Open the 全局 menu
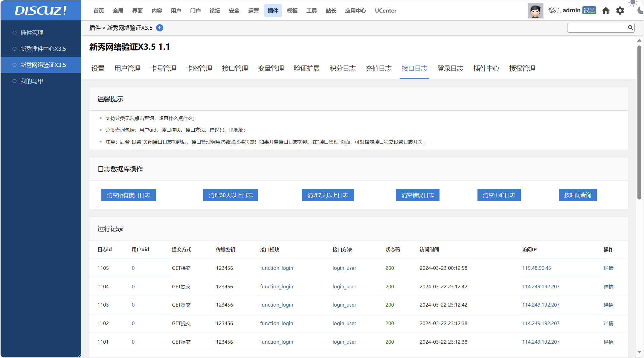644x358 pixels. (x=118, y=11)
